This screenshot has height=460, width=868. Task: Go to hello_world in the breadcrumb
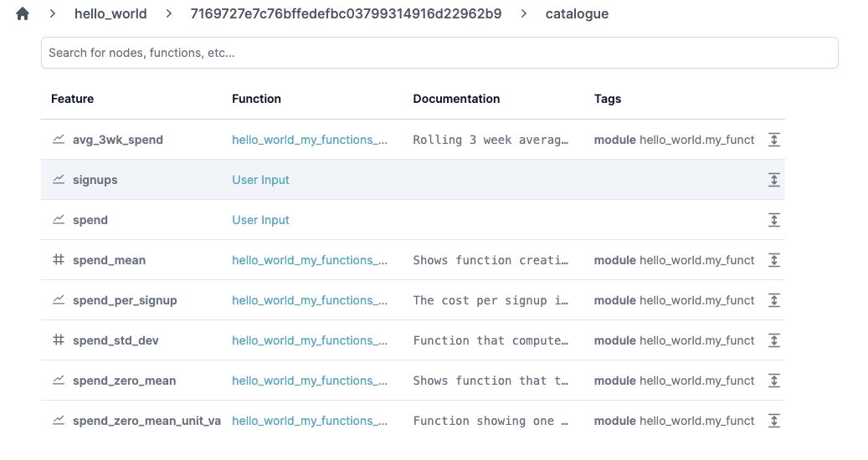coord(110,13)
